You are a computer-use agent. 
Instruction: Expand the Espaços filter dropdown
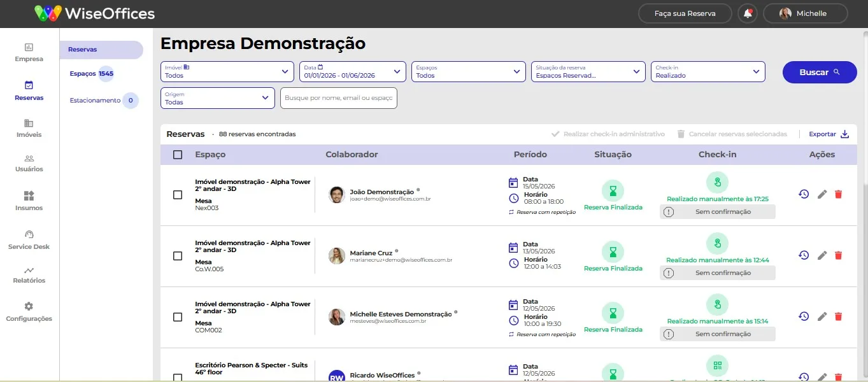click(469, 71)
